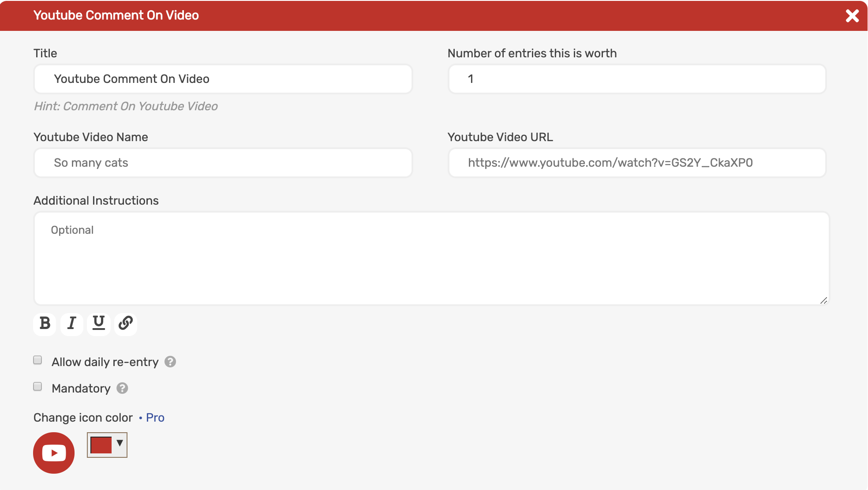Screen dimensions: 868x490
Task: Click the YouTube icon preview
Action: [53, 453]
